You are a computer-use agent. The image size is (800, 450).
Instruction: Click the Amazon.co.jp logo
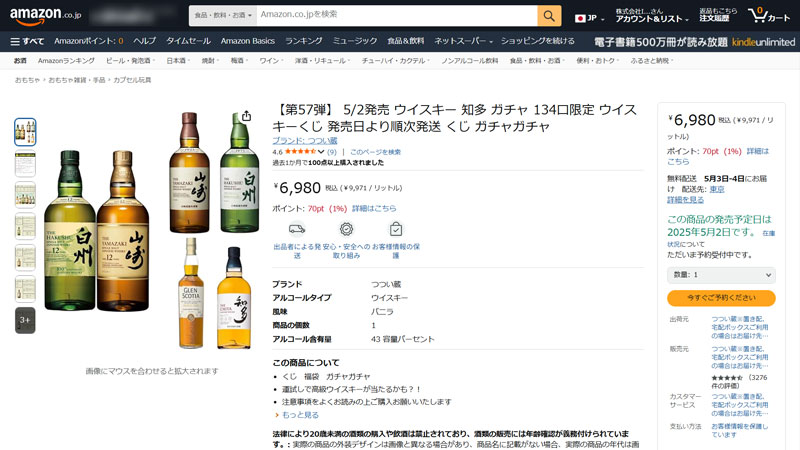(x=45, y=15)
